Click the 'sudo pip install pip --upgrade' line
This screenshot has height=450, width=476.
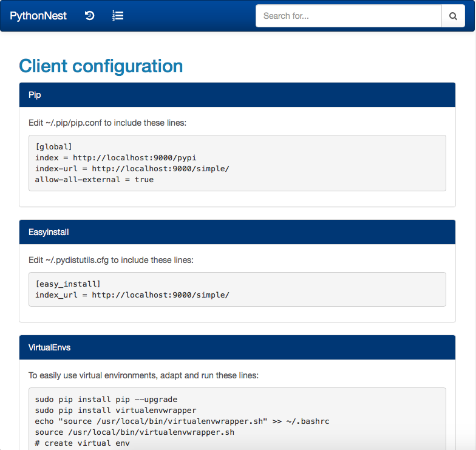[106, 400]
